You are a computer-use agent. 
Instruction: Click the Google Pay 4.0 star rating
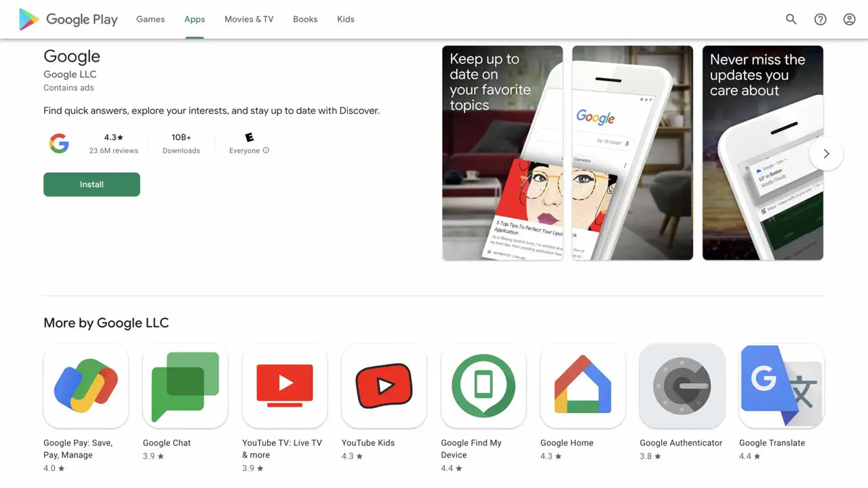pyautogui.click(x=54, y=468)
